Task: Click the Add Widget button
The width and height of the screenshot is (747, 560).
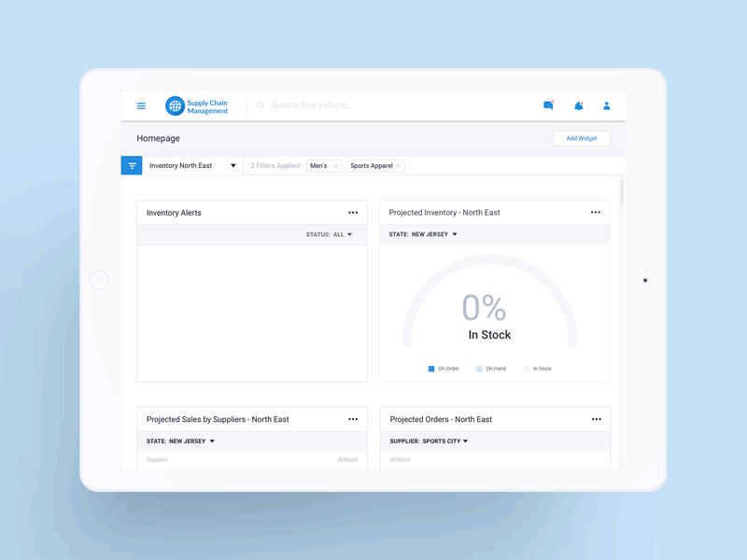Action: [x=581, y=137]
